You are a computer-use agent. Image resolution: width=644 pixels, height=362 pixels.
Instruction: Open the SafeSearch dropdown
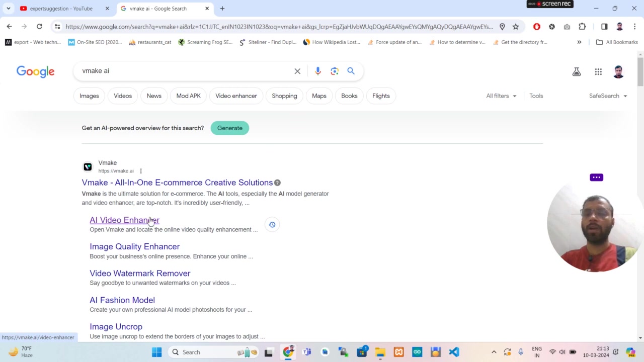coord(608,96)
